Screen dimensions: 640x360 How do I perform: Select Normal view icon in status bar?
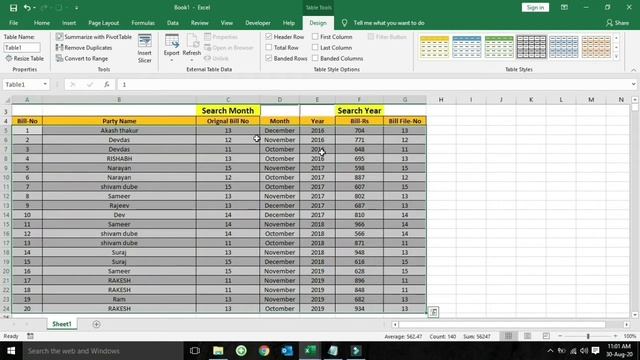coord(509,336)
